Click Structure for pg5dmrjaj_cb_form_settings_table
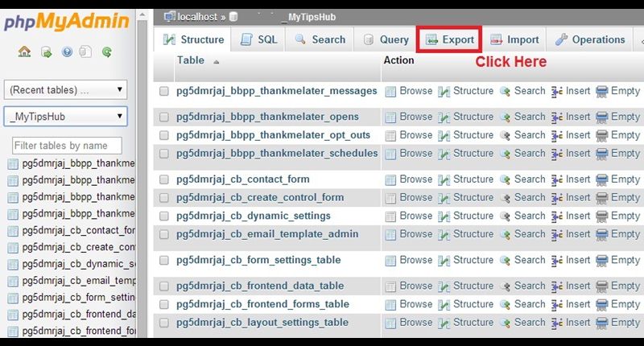 pos(473,260)
